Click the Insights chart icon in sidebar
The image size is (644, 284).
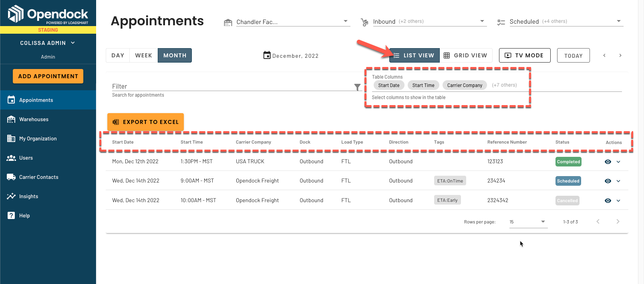[11, 196]
